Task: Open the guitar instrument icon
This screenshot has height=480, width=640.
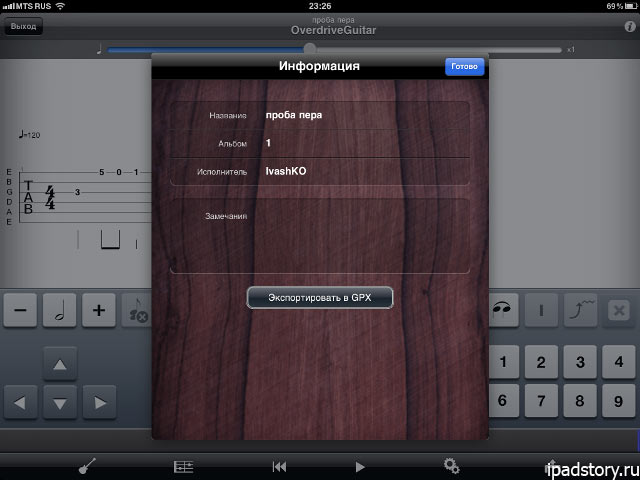Action: (87, 466)
